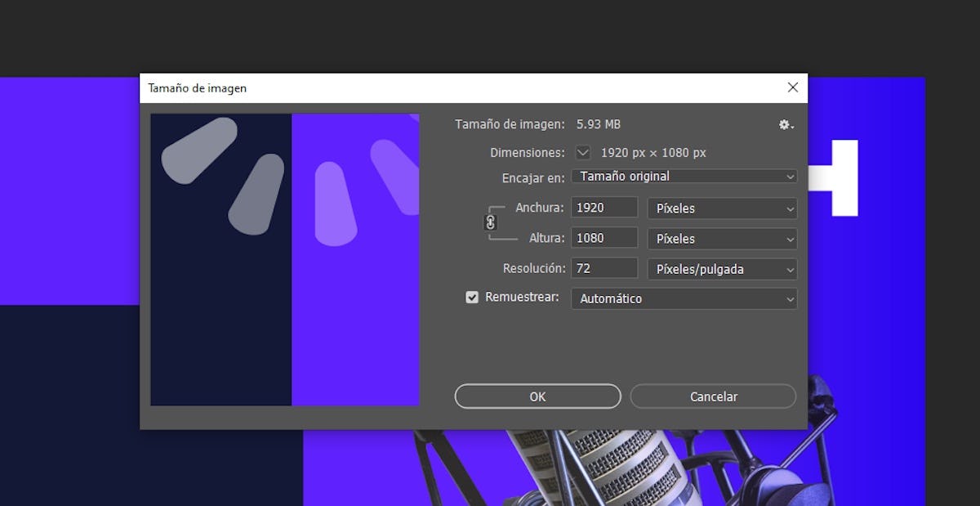Click the Resolución label text
This screenshot has height=506, width=980.
click(x=533, y=268)
